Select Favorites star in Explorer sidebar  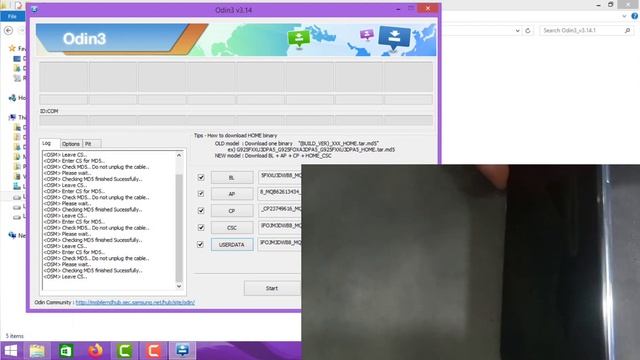click(x=12, y=49)
